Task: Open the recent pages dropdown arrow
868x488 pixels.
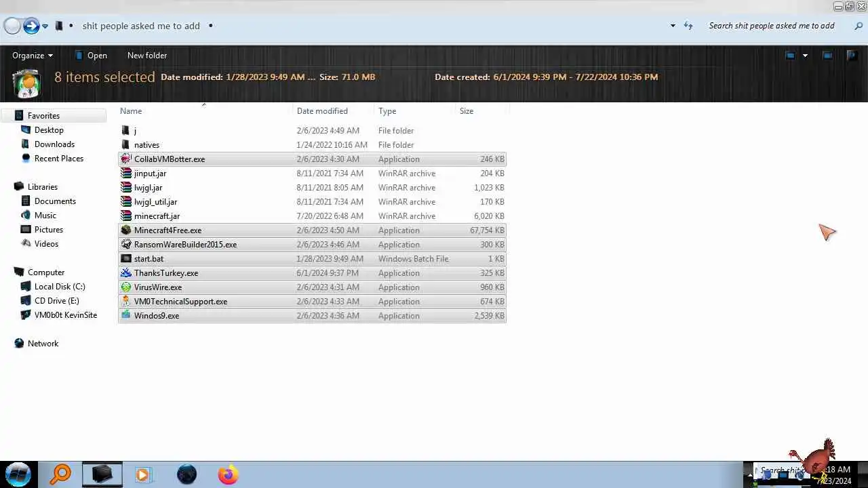Action: [x=45, y=26]
